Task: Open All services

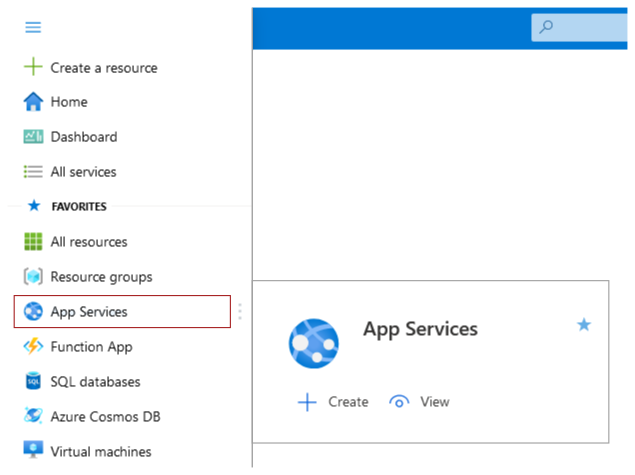Action: coord(83,172)
